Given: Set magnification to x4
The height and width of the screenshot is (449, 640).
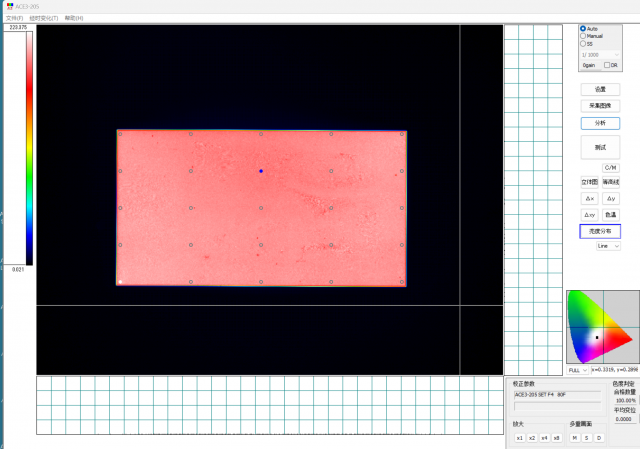Looking at the screenshot, I should [543, 438].
